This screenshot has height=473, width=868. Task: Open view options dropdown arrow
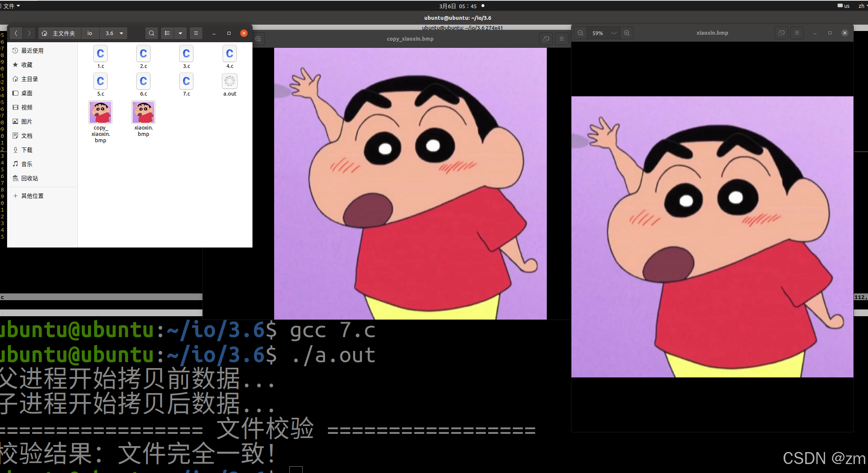pyautogui.click(x=180, y=33)
